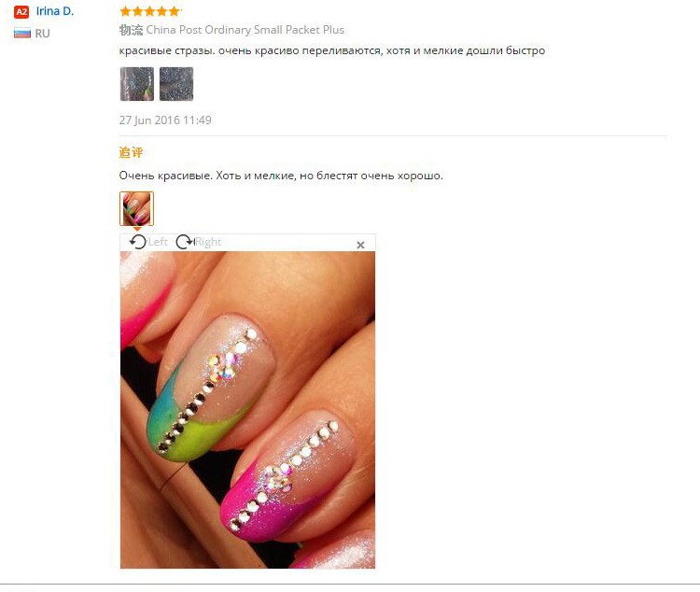Click the China Post shipping text
The height and width of the screenshot is (592, 700).
pyautogui.click(x=245, y=30)
